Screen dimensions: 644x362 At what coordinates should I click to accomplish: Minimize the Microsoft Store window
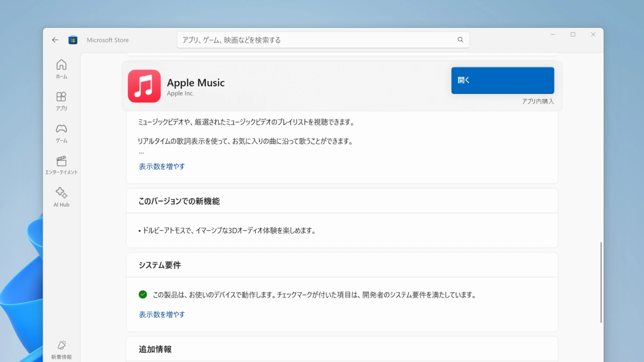pyautogui.click(x=552, y=35)
